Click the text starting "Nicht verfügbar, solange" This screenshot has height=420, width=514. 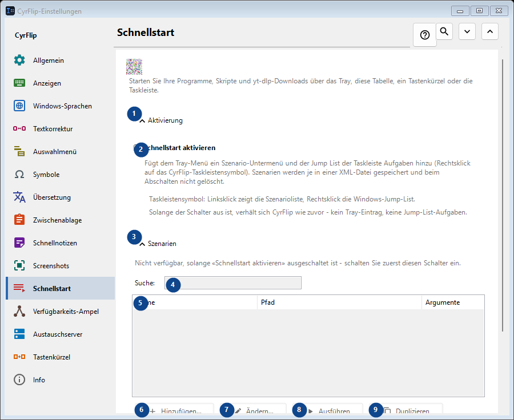click(298, 263)
